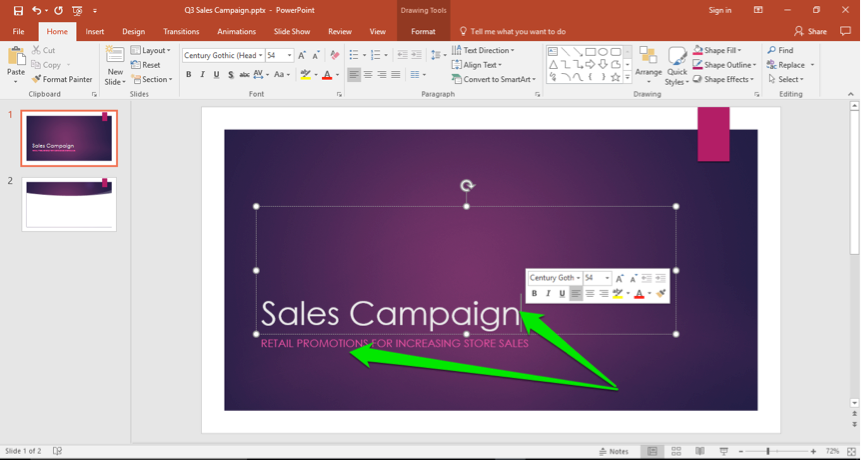This screenshot has height=460, width=861.
Task: Decrease font size in the ribbon
Action: [316, 55]
